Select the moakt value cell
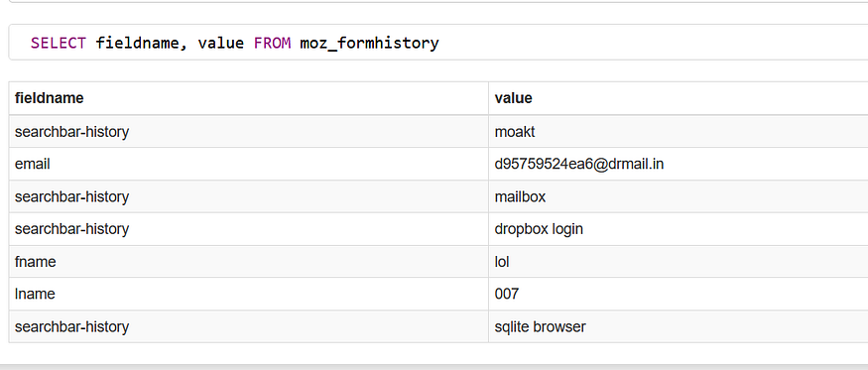Screen dimensions: 868x370 (679, 131)
